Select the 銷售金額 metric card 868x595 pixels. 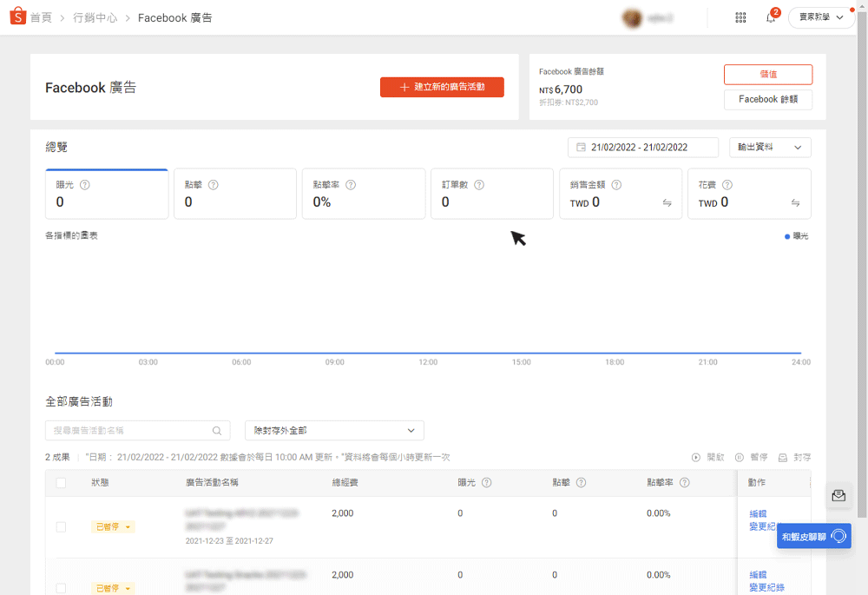(x=621, y=194)
